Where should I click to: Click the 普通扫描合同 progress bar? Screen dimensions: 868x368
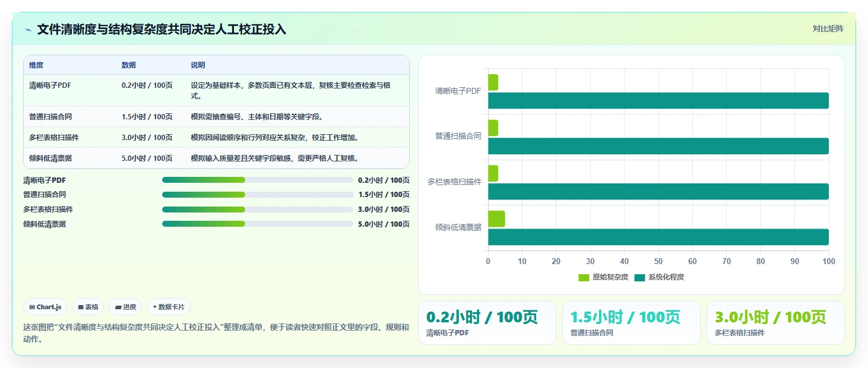(258, 195)
